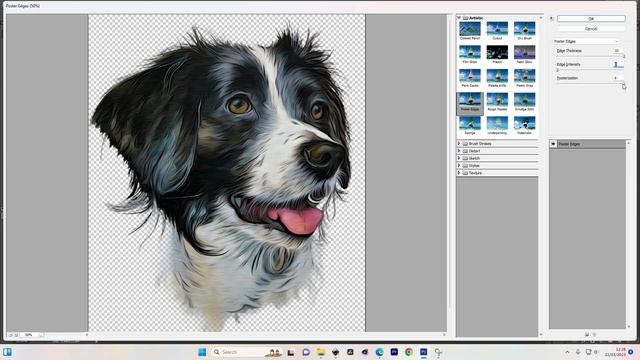Apply the Film Grain filter thumbnail

pyautogui.click(x=470, y=53)
